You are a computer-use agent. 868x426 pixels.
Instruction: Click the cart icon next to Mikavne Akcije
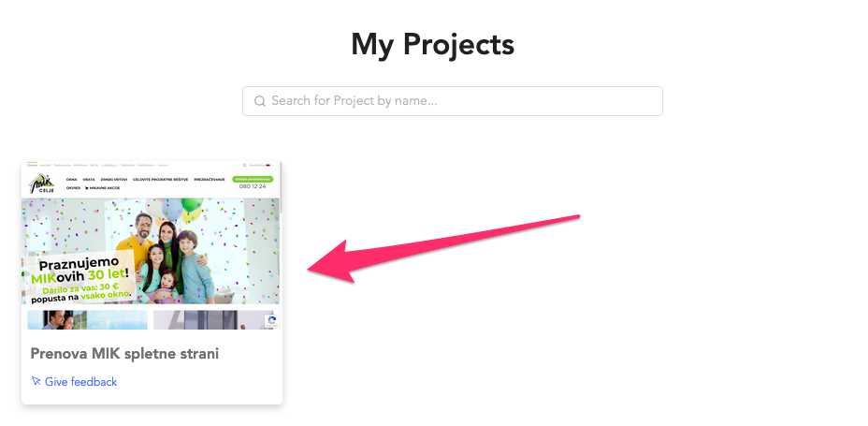(87, 188)
